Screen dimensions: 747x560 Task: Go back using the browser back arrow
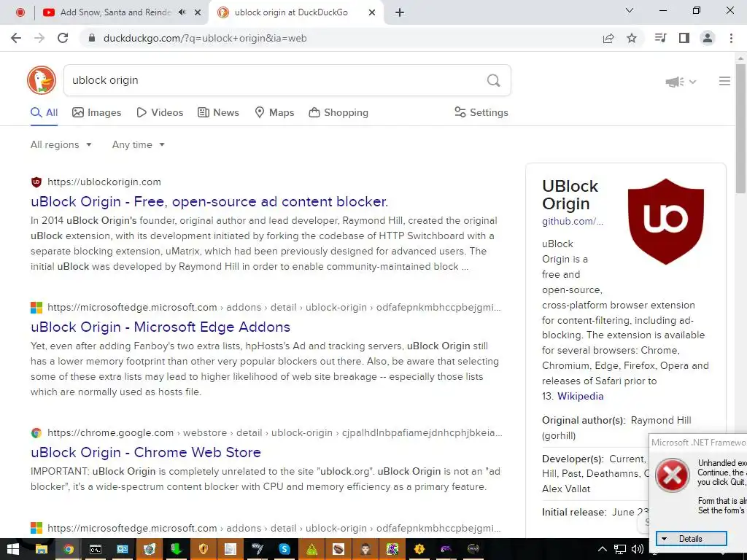click(16, 38)
